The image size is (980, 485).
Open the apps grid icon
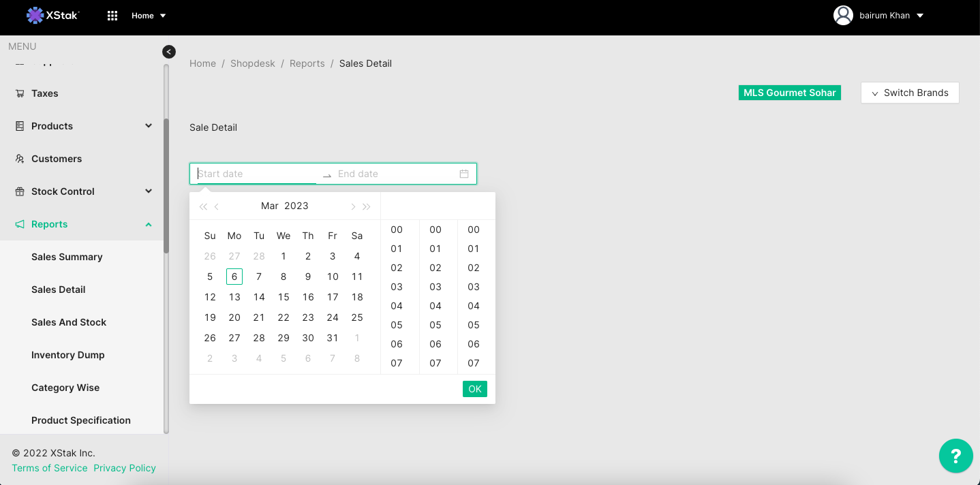(x=112, y=16)
